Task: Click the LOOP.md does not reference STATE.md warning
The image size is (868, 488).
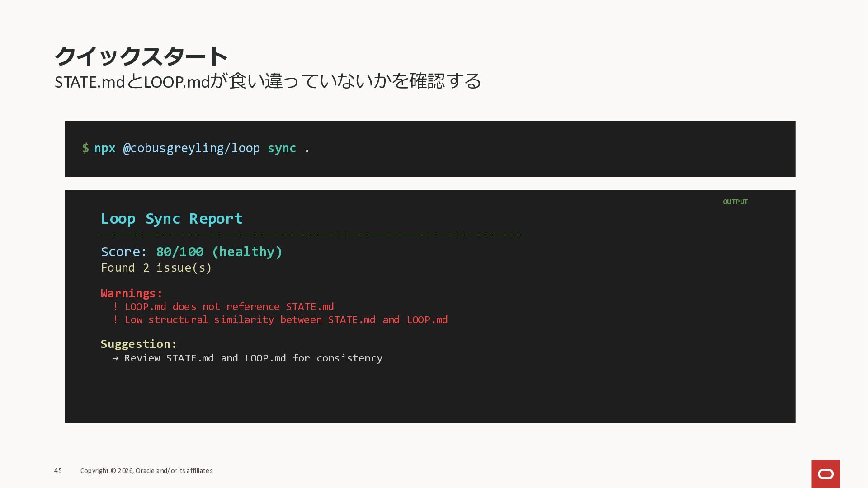Action: (223, 306)
